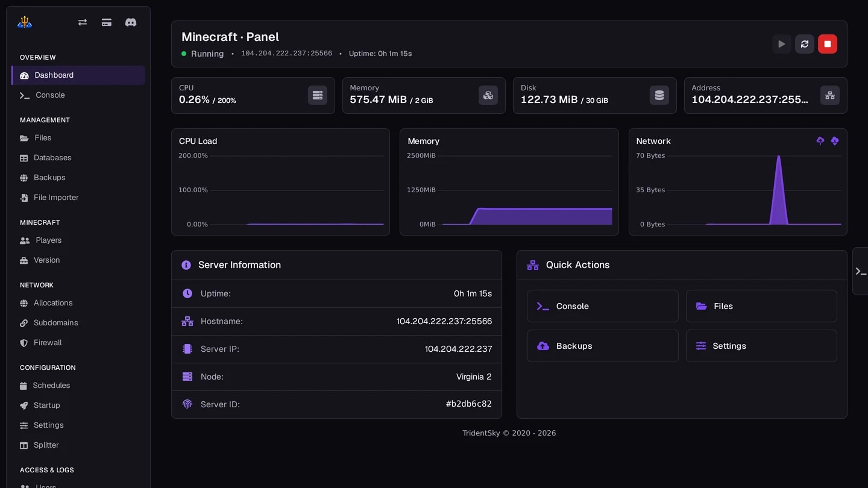The height and width of the screenshot is (488, 868).
Task: Toggle the Network upload cloud icon
Action: pos(820,140)
